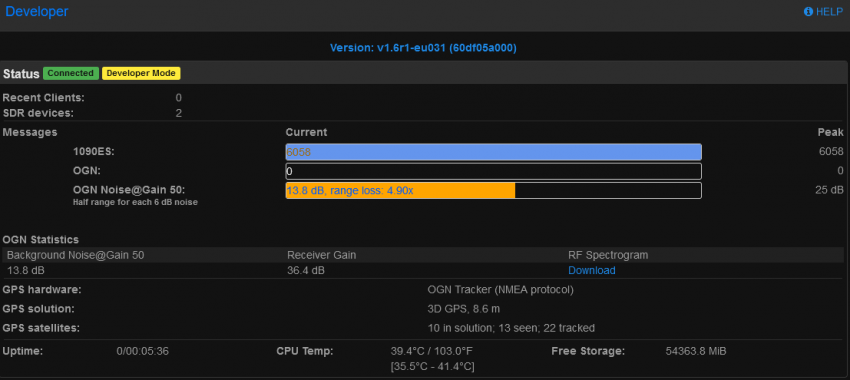
Task: Click the RF Spectrogram column header
Action: click(x=608, y=255)
